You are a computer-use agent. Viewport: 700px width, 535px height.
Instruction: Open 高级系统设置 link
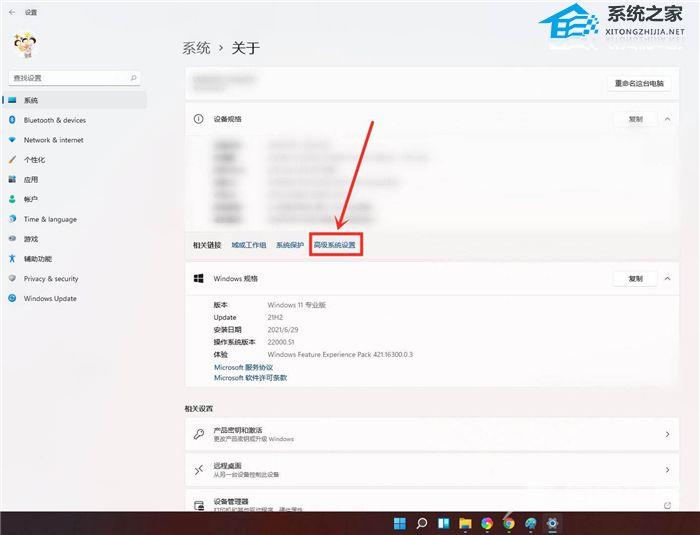(335, 245)
